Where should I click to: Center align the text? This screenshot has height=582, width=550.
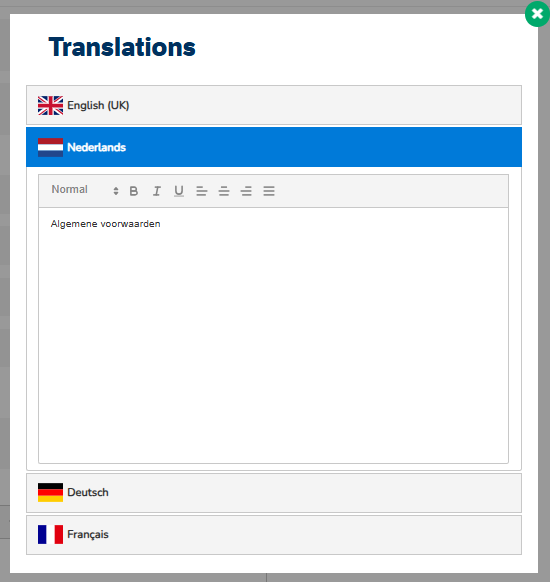pyautogui.click(x=224, y=191)
